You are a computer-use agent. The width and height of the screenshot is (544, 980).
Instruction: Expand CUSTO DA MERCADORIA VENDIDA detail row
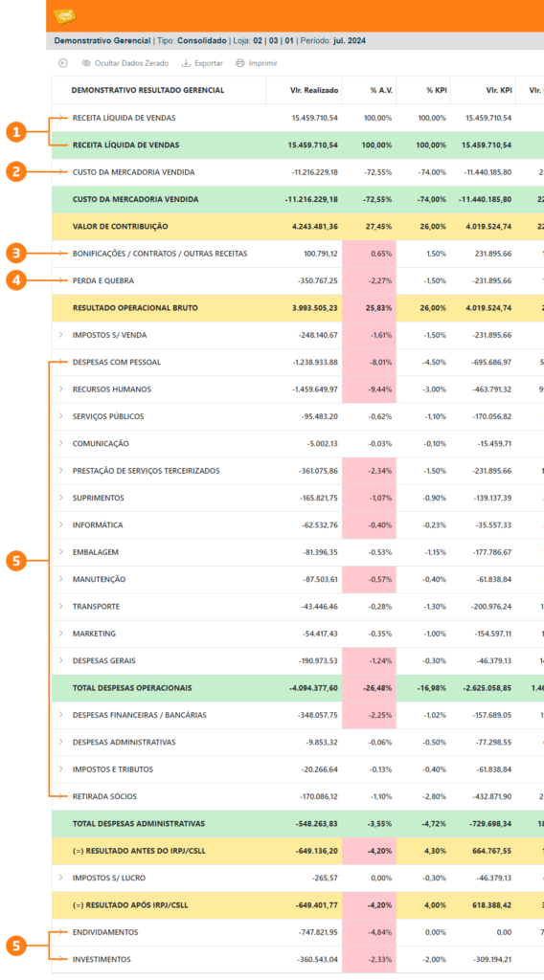(60, 172)
